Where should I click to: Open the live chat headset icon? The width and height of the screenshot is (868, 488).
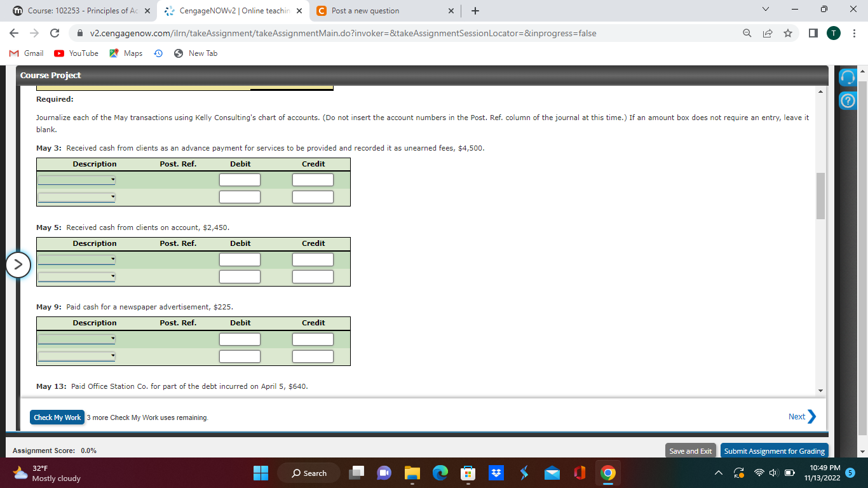(x=848, y=77)
